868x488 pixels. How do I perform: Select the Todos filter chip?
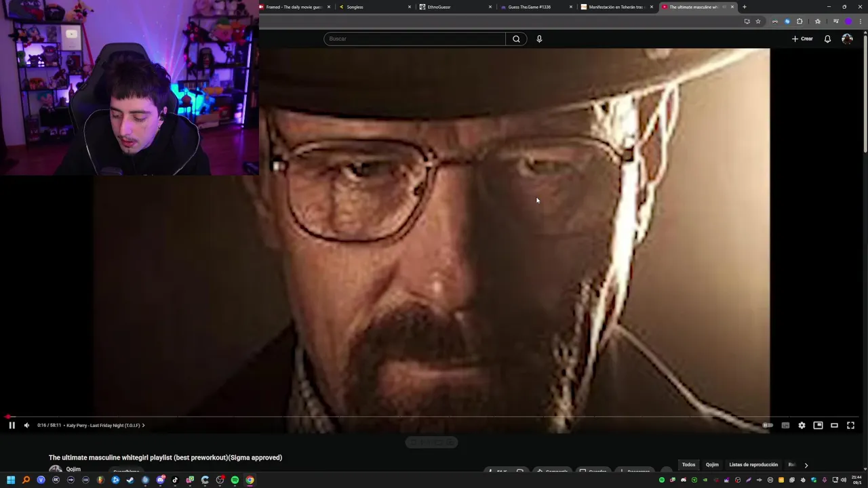point(688,465)
